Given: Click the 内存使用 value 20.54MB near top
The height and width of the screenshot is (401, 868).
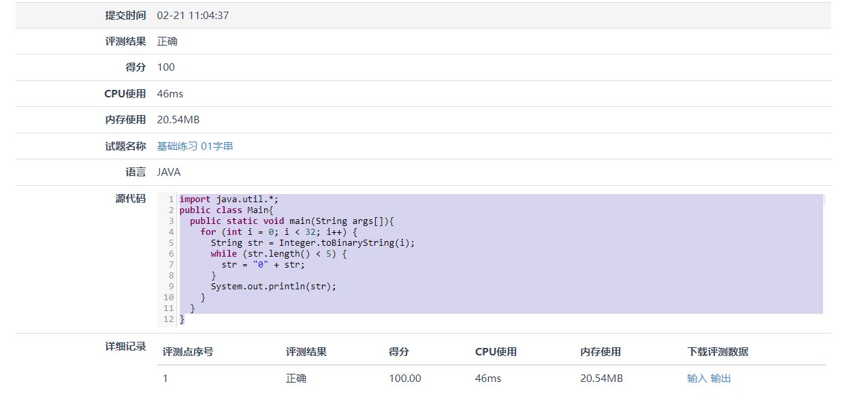Looking at the screenshot, I should (x=178, y=119).
